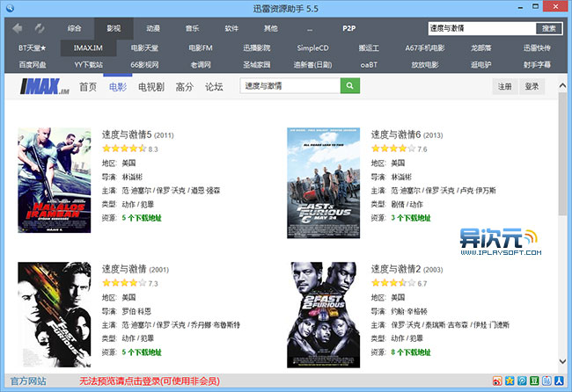Select IMAX.IM source site
Viewport: 572px width, 392px height.
pyautogui.click(x=88, y=47)
